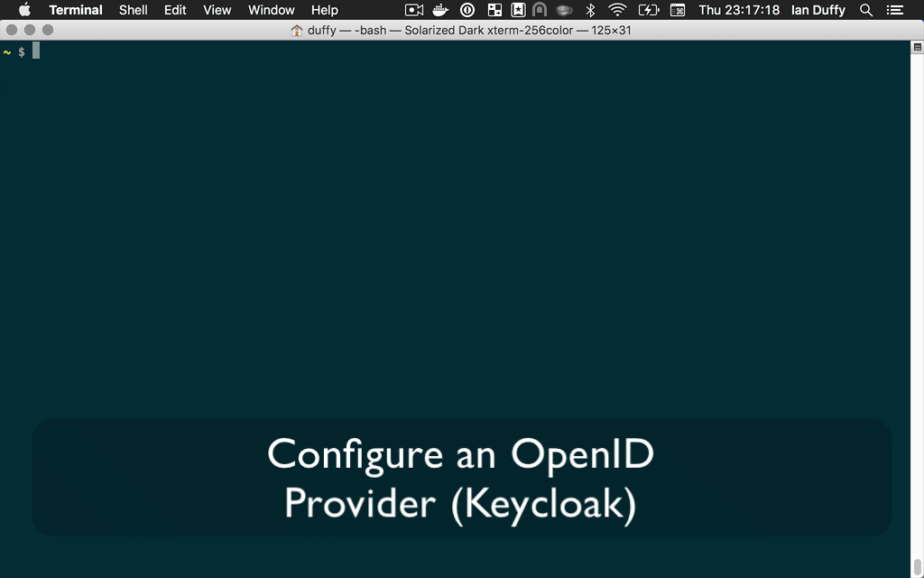Open the Docker whale menu bar icon

(440, 10)
